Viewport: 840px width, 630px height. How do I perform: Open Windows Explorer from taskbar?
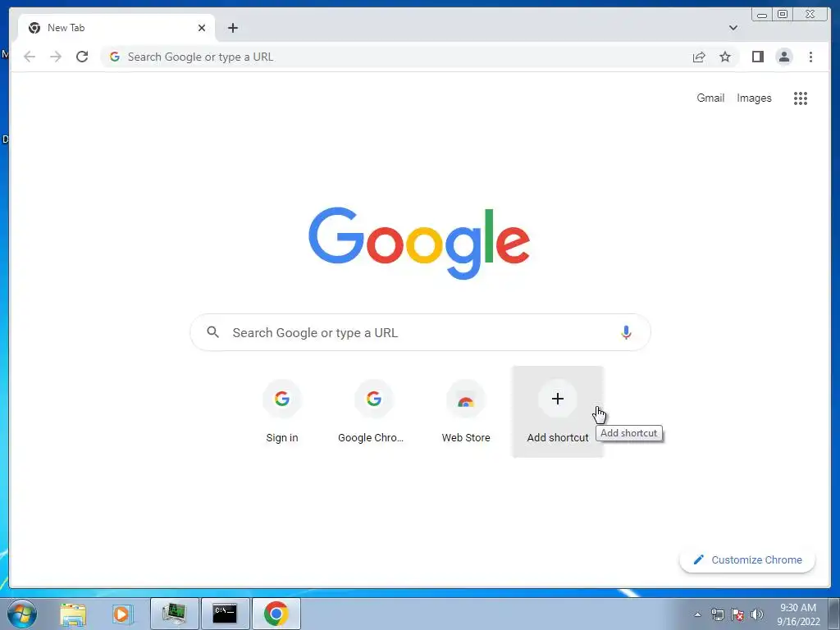pyautogui.click(x=73, y=614)
